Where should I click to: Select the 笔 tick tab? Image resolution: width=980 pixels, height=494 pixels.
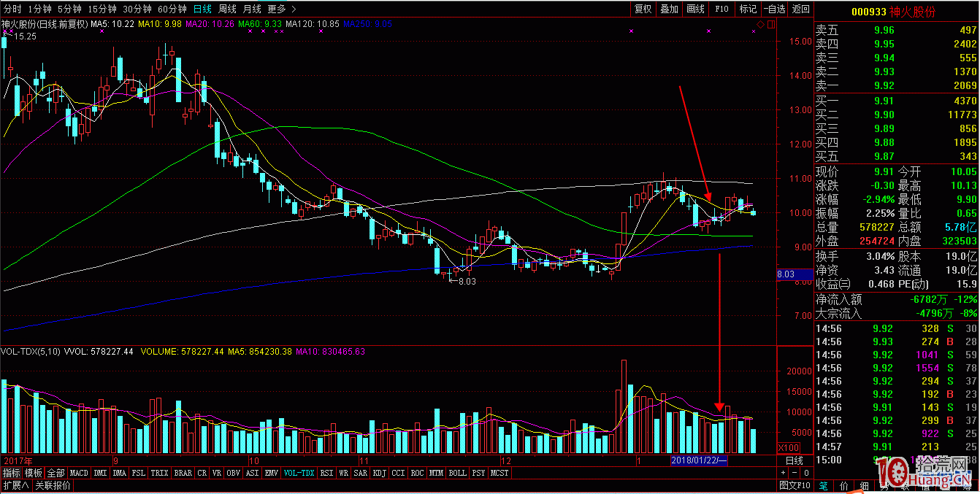[823, 486]
